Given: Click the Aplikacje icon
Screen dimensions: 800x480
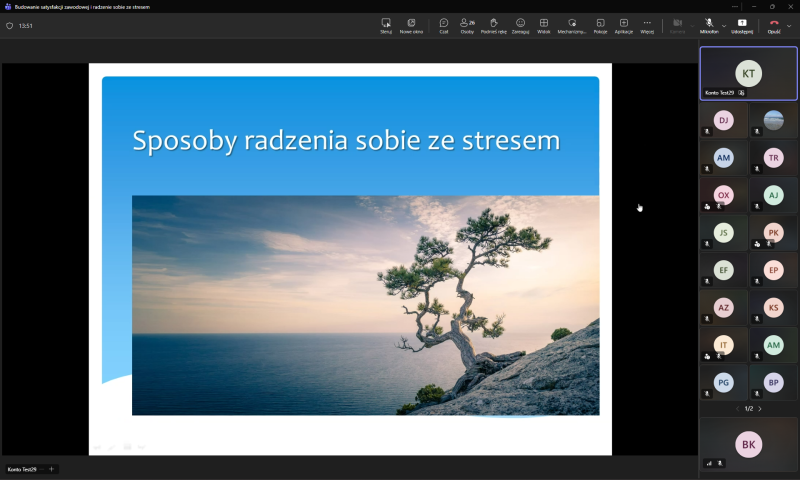Looking at the screenshot, I should point(623,25).
